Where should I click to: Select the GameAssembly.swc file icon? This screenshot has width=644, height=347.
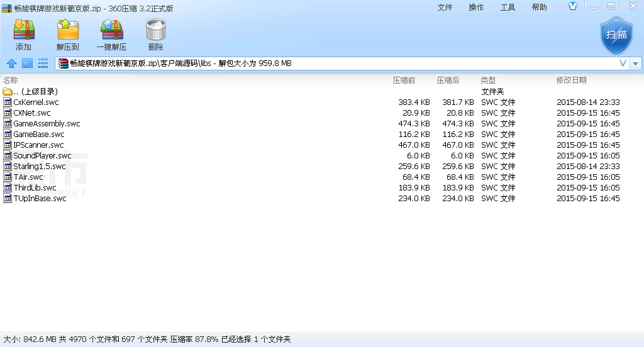point(8,123)
